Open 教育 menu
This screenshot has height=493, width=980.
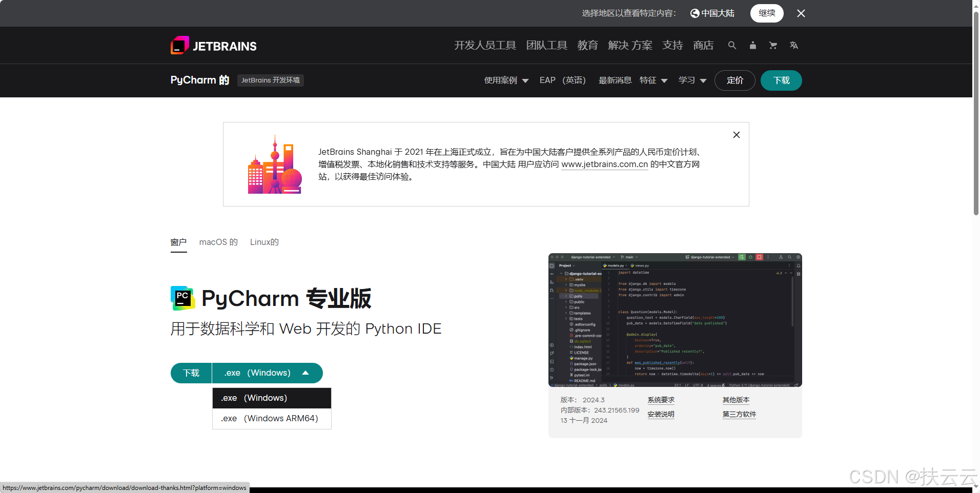[587, 45]
